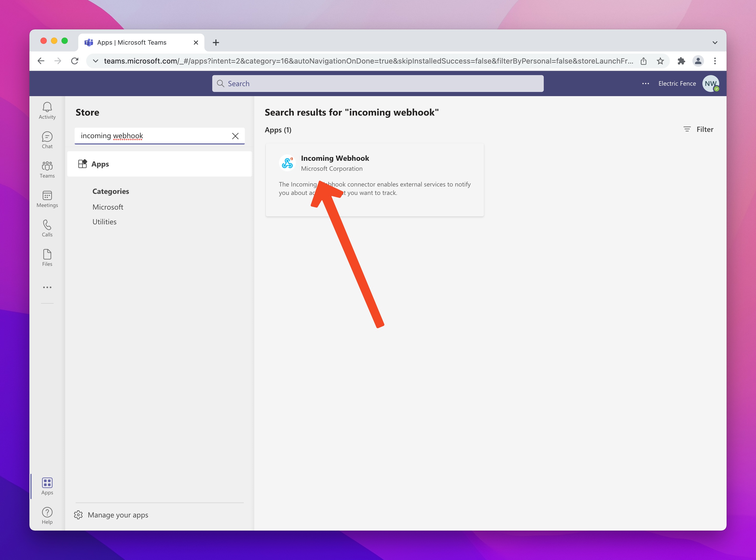Filter by Utilities category

[104, 222]
